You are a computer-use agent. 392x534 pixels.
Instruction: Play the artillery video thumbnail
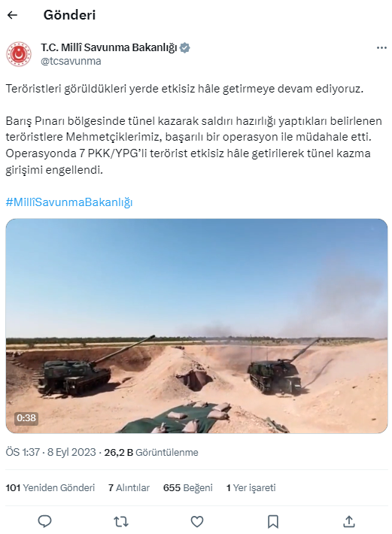click(x=196, y=326)
